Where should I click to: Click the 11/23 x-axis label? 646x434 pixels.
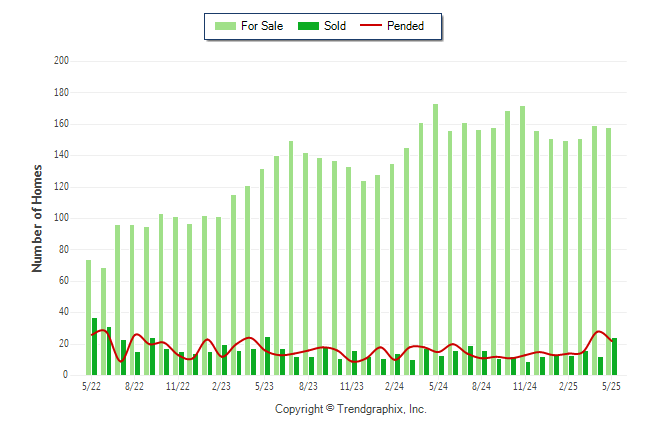351,386
